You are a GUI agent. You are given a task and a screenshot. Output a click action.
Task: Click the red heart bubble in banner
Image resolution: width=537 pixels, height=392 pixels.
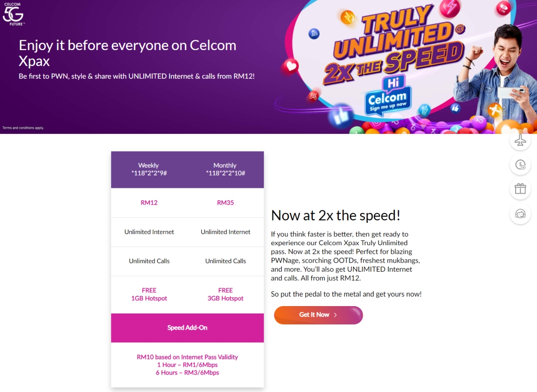[290, 68]
